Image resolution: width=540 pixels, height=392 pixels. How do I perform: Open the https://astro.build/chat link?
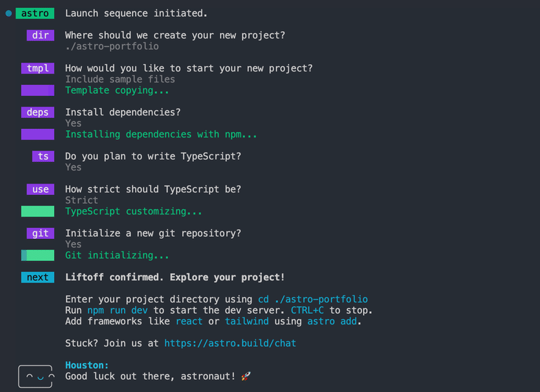[230, 343]
